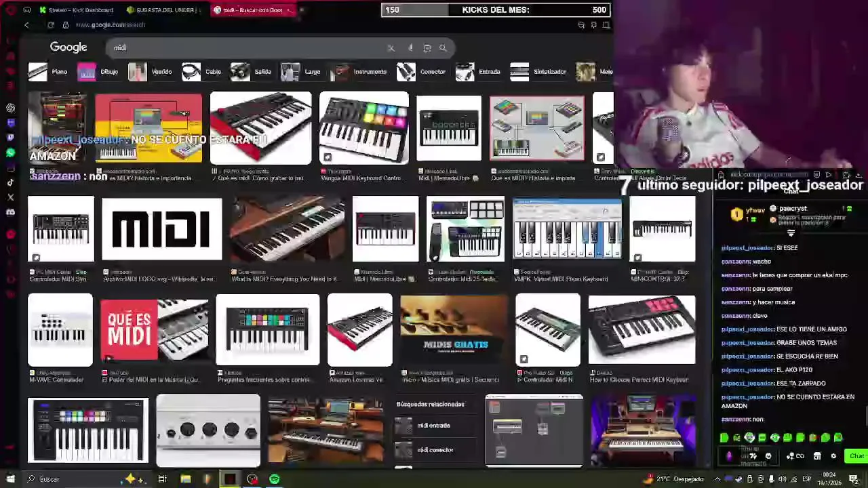
Task: Open Task View on taskbar
Action: pos(163,479)
